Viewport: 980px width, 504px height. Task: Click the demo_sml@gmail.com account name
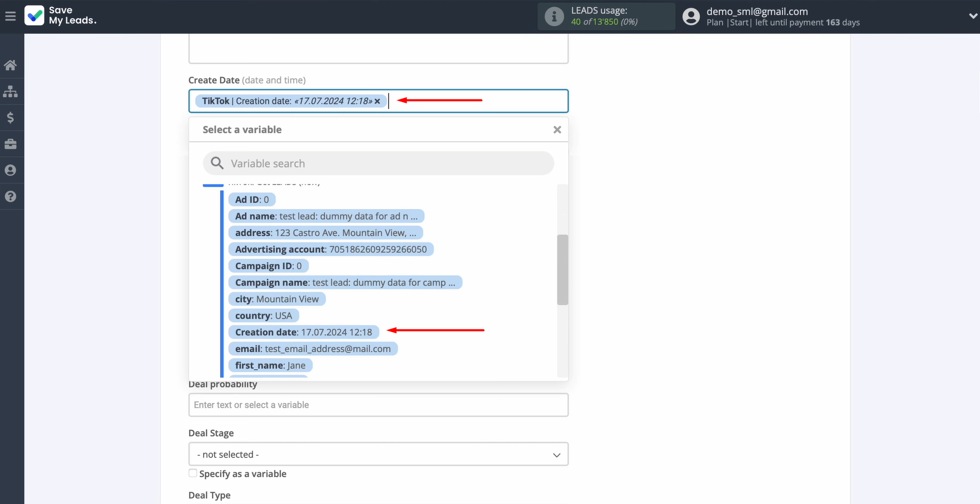[757, 11]
